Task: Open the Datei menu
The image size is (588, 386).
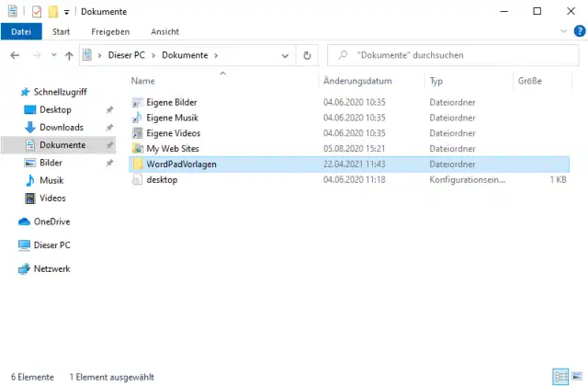Action: tap(21, 32)
